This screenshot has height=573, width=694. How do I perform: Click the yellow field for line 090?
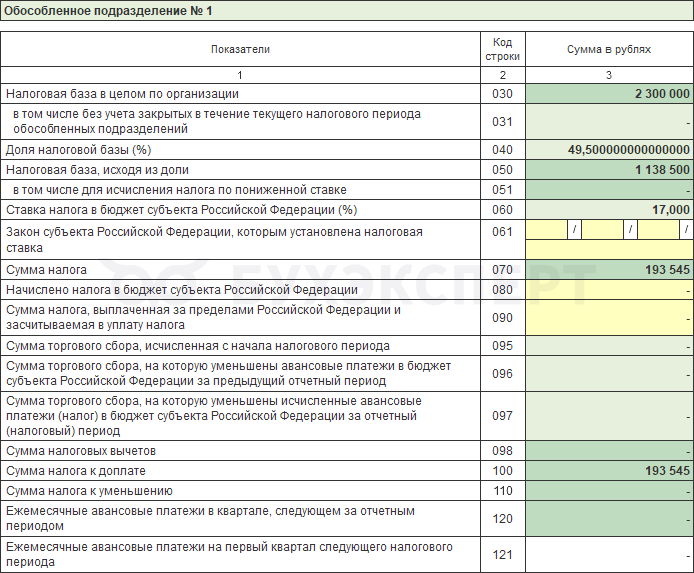pos(609,318)
